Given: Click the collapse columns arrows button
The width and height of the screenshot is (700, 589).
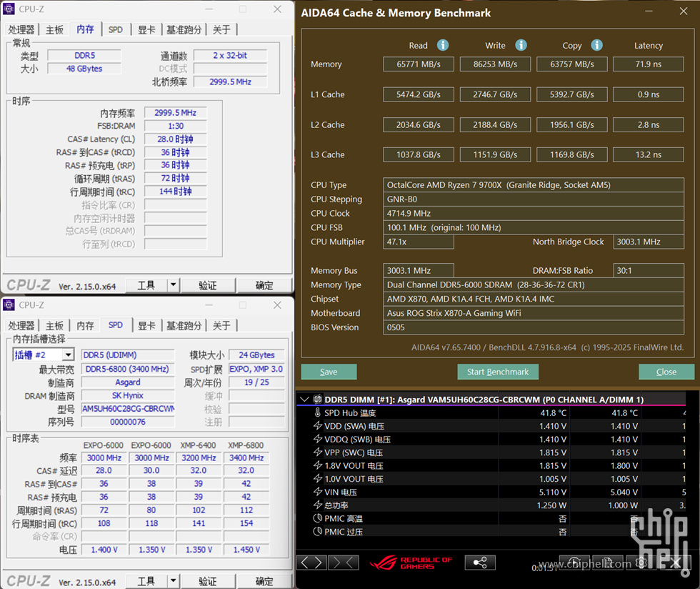Looking at the screenshot, I should tap(344, 562).
